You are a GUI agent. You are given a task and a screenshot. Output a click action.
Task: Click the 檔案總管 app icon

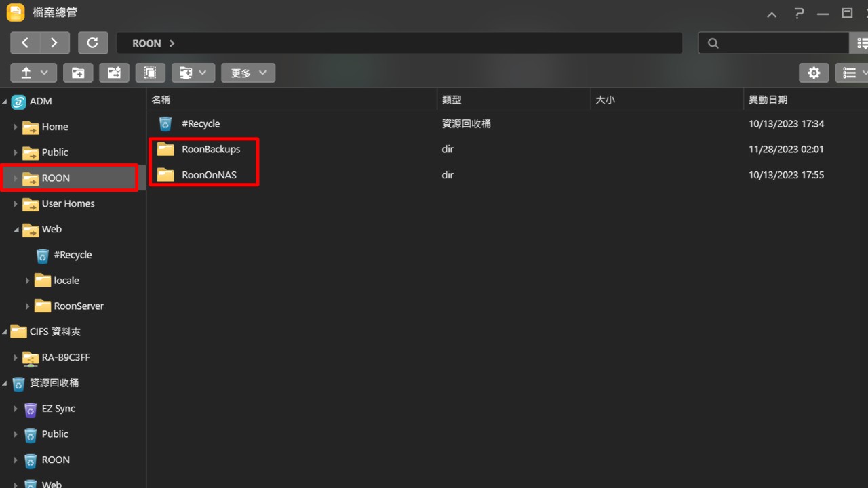coord(16,12)
